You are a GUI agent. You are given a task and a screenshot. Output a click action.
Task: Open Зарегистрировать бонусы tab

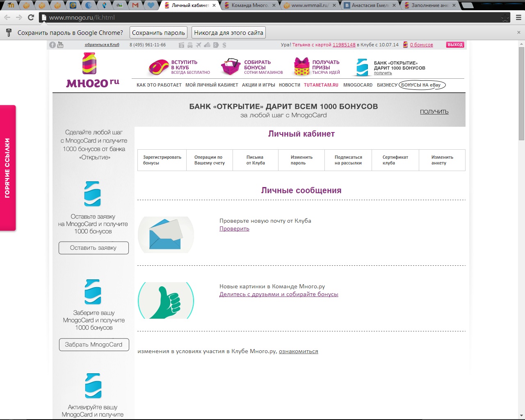click(162, 160)
